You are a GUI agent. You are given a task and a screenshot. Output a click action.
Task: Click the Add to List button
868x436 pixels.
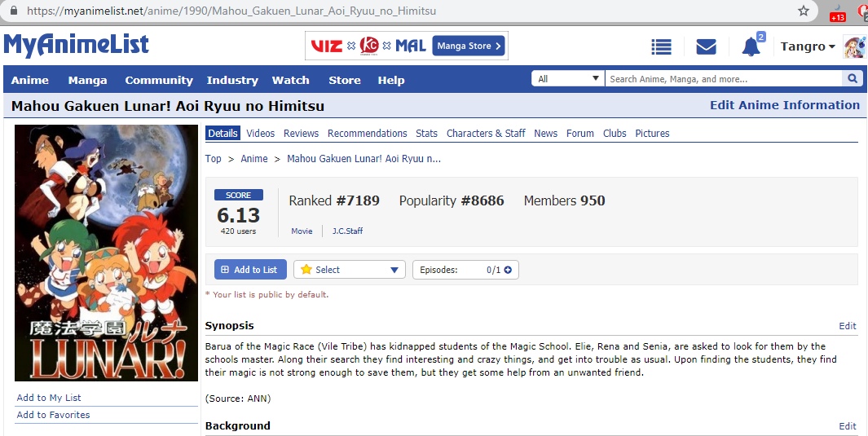250,270
